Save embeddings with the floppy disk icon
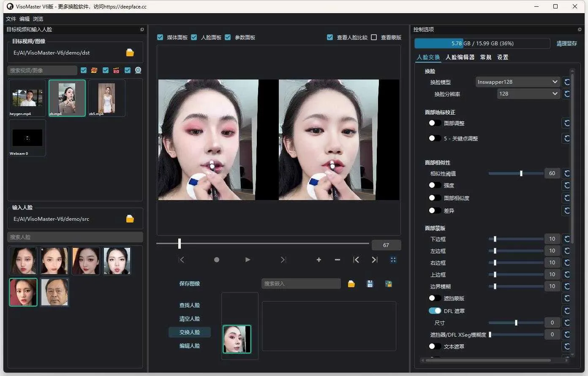 point(370,284)
